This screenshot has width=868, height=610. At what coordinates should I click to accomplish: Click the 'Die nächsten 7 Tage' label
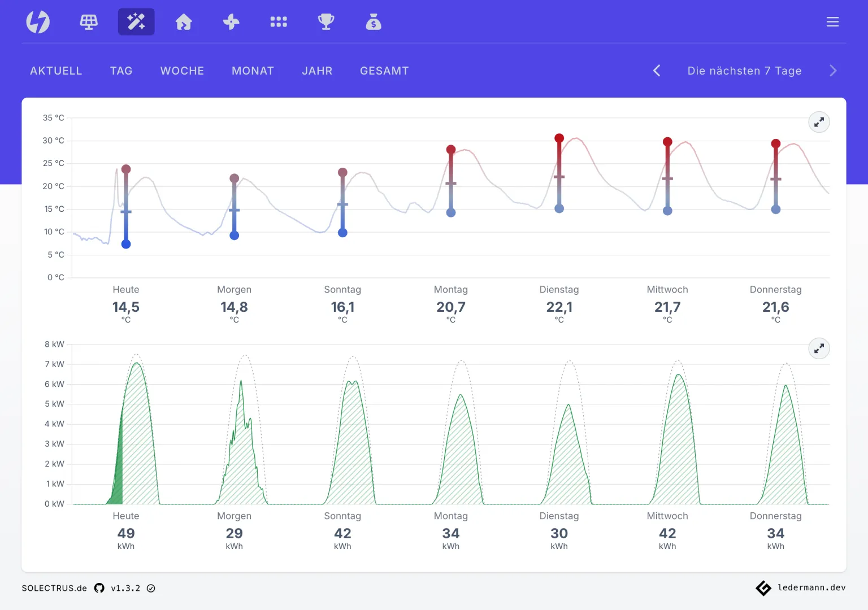point(744,71)
